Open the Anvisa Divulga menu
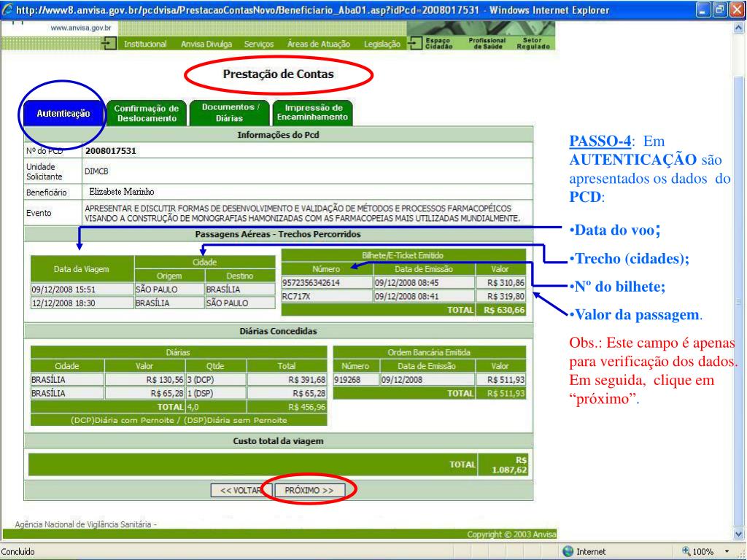 coord(206,44)
